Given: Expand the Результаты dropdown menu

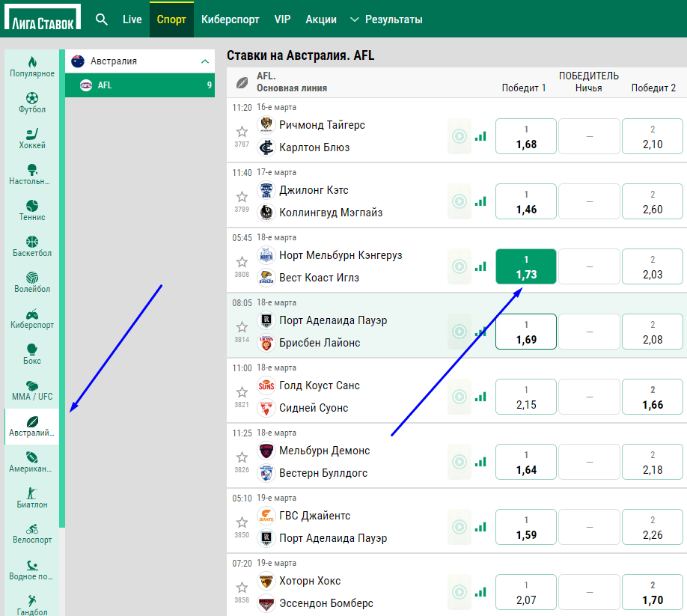Looking at the screenshot, I should [x=386, y=19].
